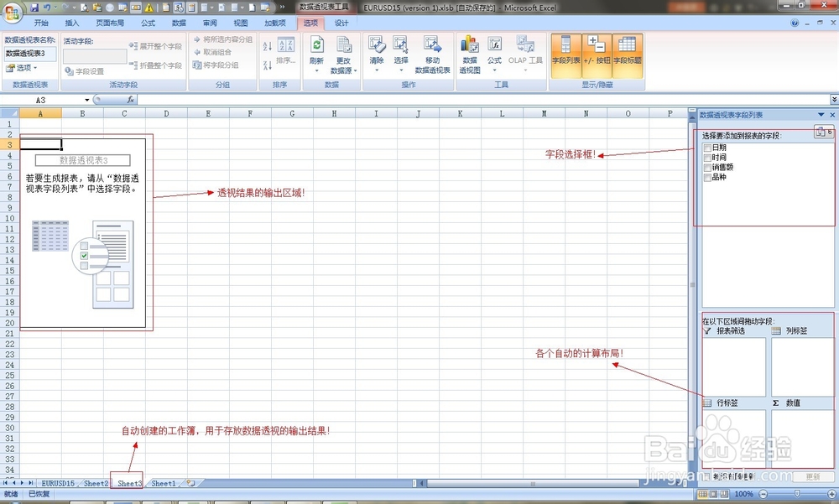Click the 更新 button in the field pane
Image resolution: width=839 pixels, height=504 pixels.
point(811,476)
